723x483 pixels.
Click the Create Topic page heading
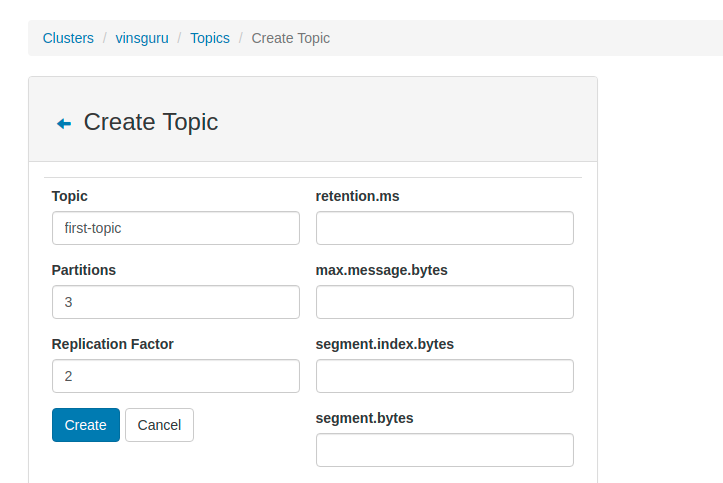(151, 122)
